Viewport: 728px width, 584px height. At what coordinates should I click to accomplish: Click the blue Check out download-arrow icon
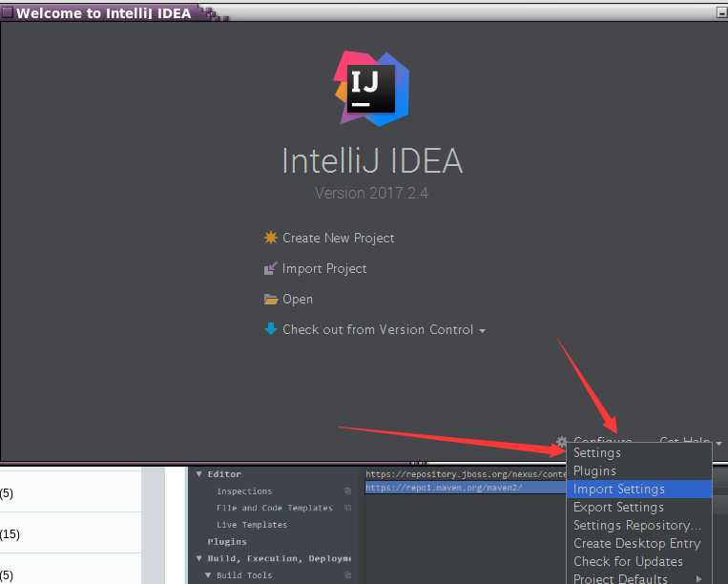tap(271, 328)
